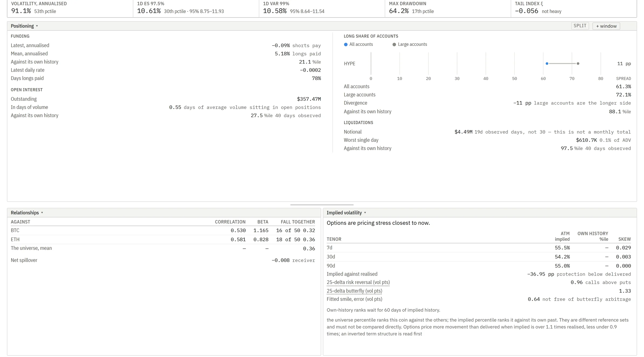
Task: Click the + window button
Action: click(x=606, y=26)
